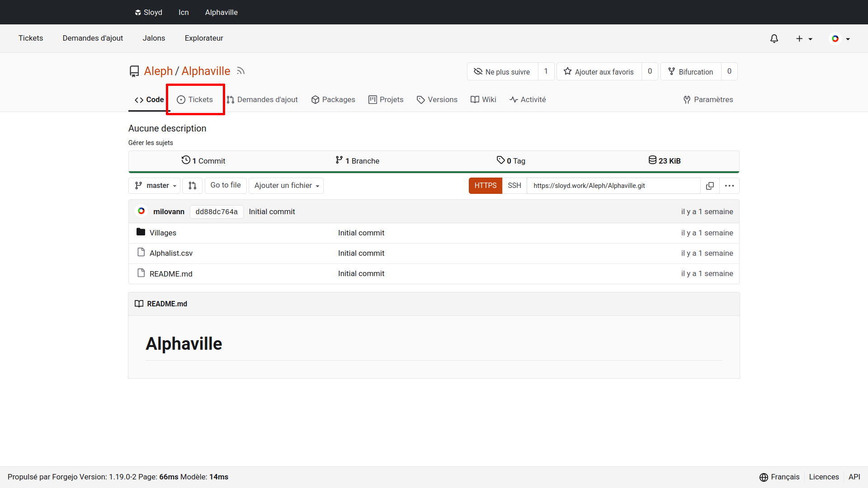Switch the clone URL to SSH
The width and height of the screenshot is (868, 488).
514,186
